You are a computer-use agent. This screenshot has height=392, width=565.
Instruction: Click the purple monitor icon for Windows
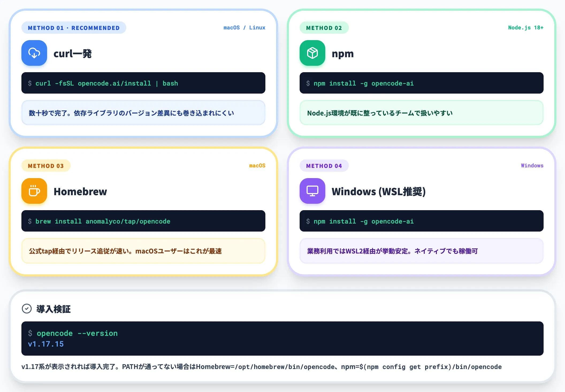(x=312, y=191)
